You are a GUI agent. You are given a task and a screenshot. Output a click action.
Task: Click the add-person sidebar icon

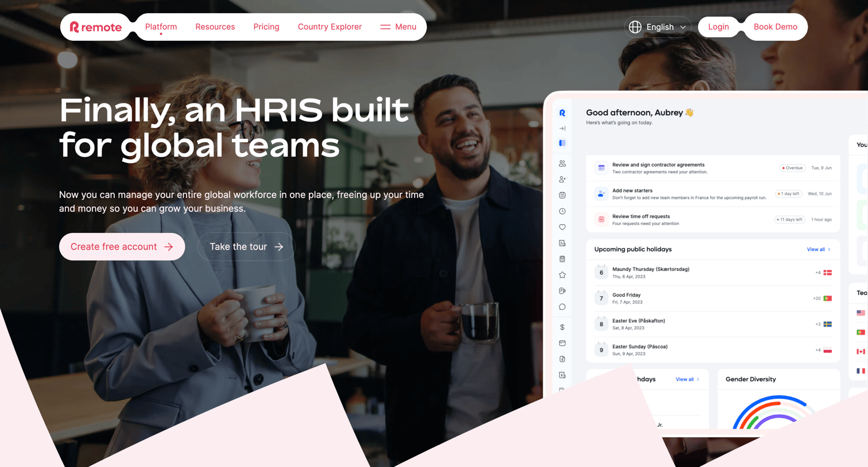(x=562, y=180)
